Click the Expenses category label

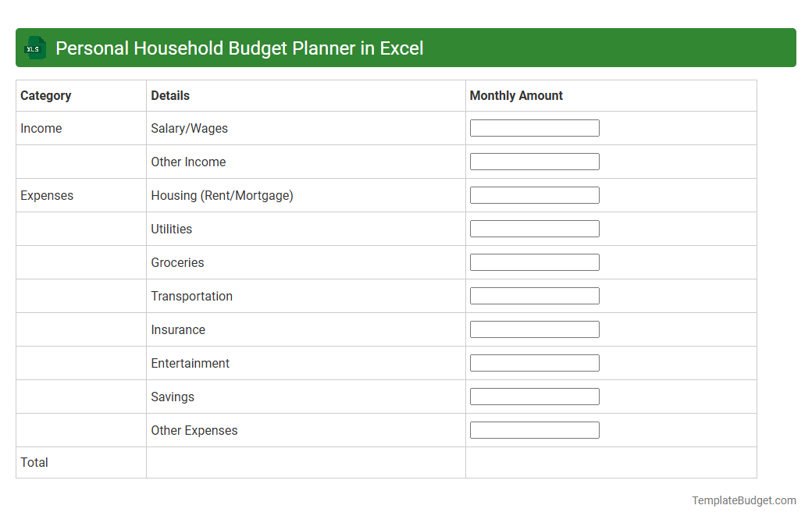point(47,195)
